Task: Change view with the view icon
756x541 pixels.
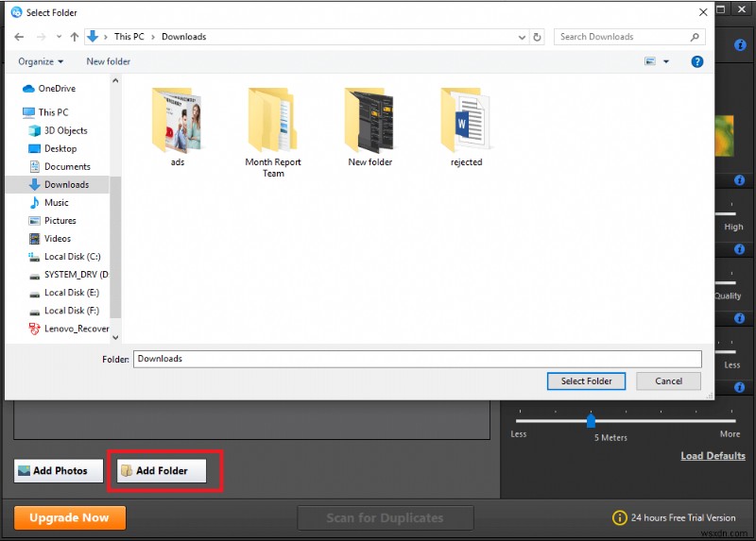Action: click(650, 61)
